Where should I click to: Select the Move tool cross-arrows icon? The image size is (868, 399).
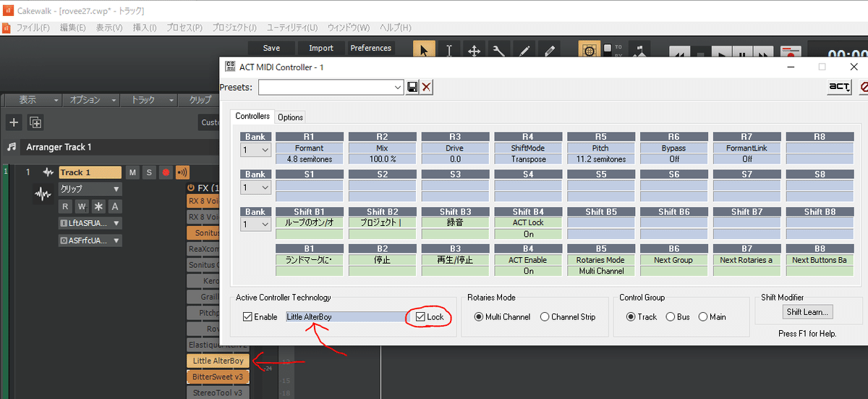475,51
